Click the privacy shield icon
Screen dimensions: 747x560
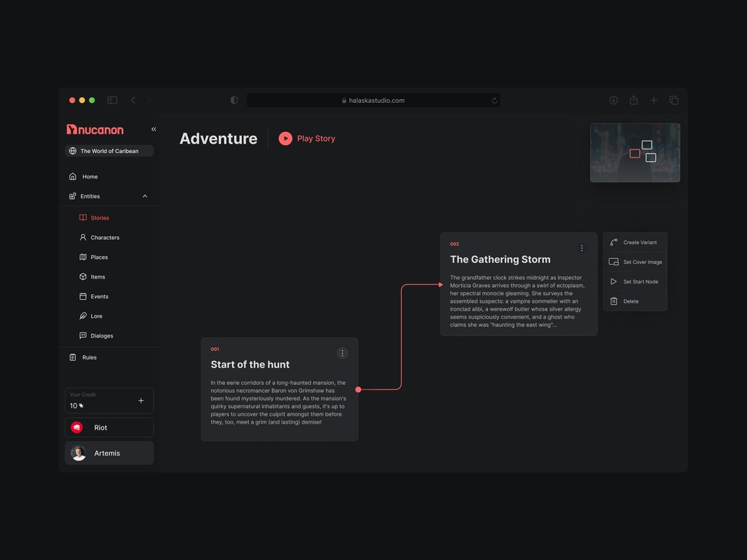coord(234,100)
